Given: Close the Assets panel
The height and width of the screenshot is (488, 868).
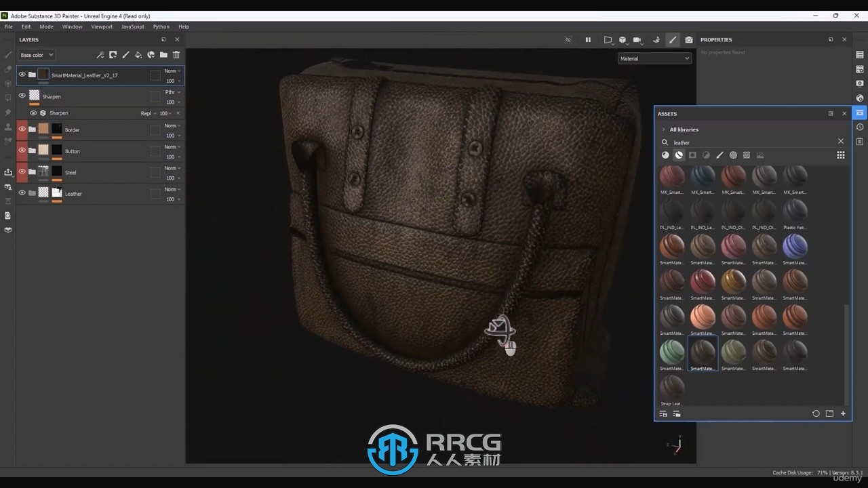Looking at the screenshot, I should tap(844, 114).
